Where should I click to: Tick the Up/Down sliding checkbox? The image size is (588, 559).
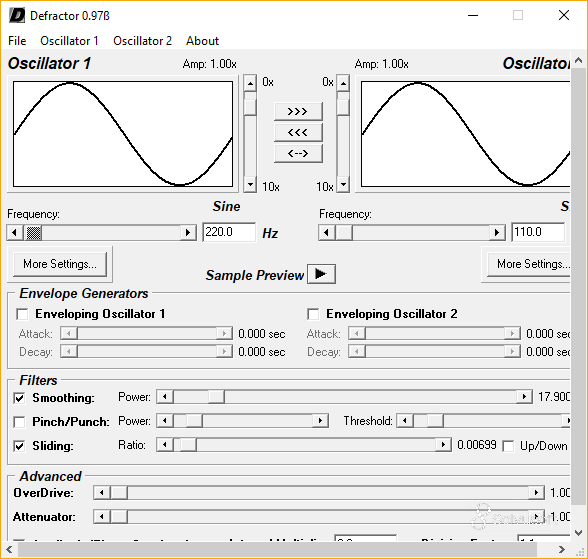(x=508, y=446)
